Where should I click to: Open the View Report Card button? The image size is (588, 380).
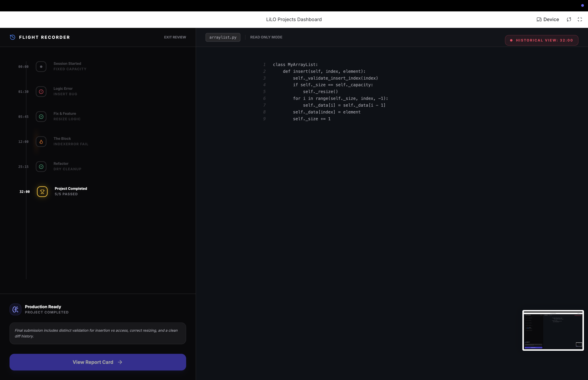[98, 362]
